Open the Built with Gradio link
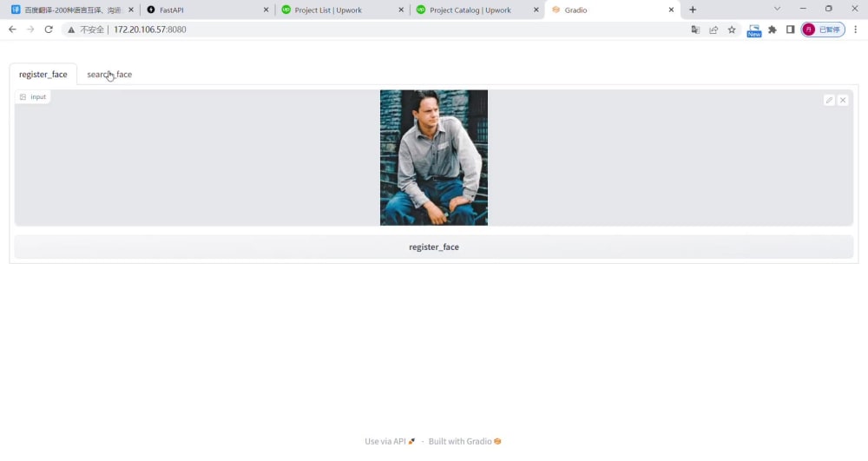Screen dimensions: 868x461 [464, 441]
